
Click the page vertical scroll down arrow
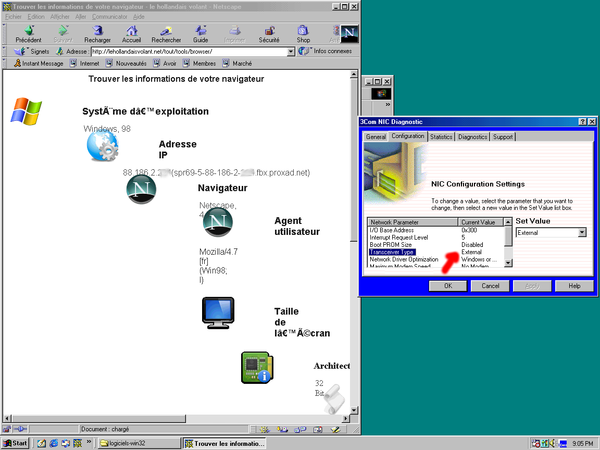click(x=354, y=410)
